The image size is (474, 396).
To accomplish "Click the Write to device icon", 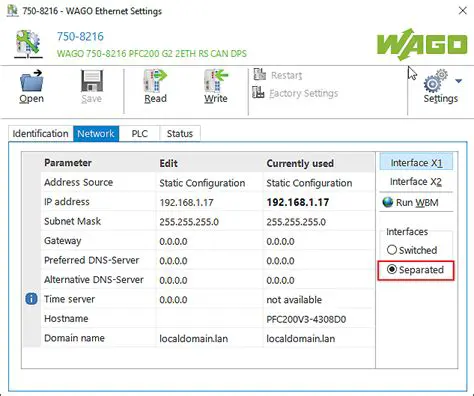I will click(216, 80).
